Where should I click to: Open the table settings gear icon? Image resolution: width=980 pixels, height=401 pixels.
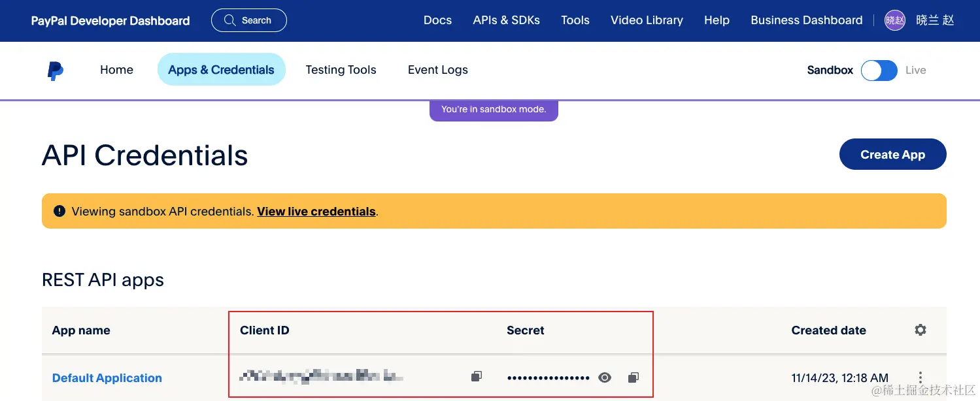[921, 330]
